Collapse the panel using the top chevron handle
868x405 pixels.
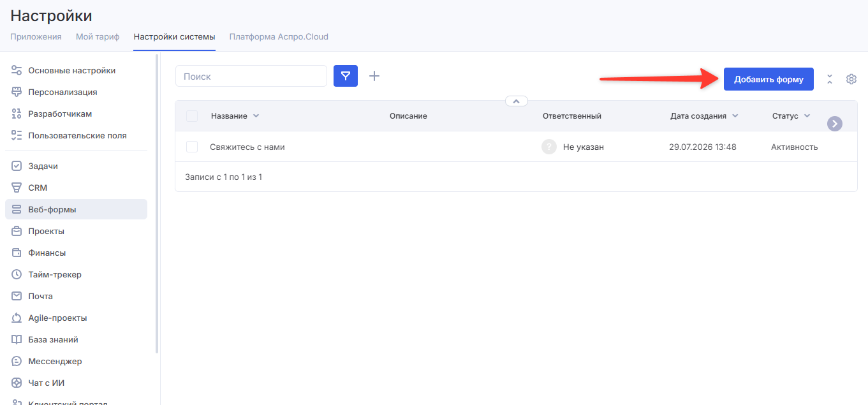coord(517,101)
